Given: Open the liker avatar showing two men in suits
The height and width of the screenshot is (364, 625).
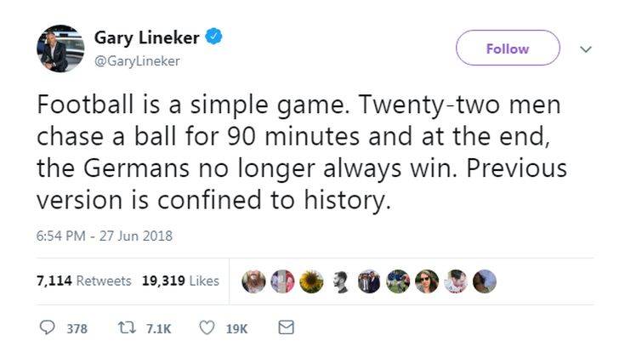Looking at the screenshot, I should [x=369, y=282].
